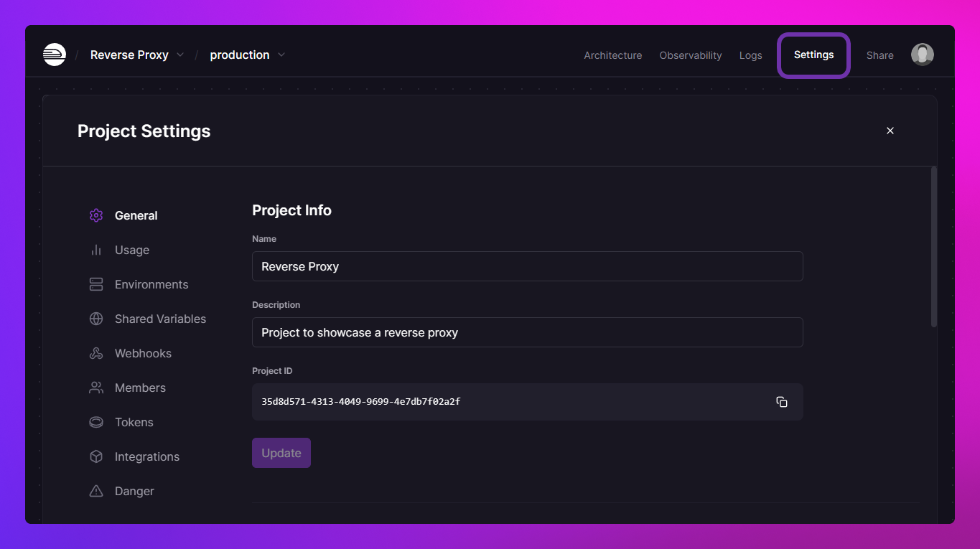Click the project Name input field
The image size is (980, 549).
(x=528, y=266)
